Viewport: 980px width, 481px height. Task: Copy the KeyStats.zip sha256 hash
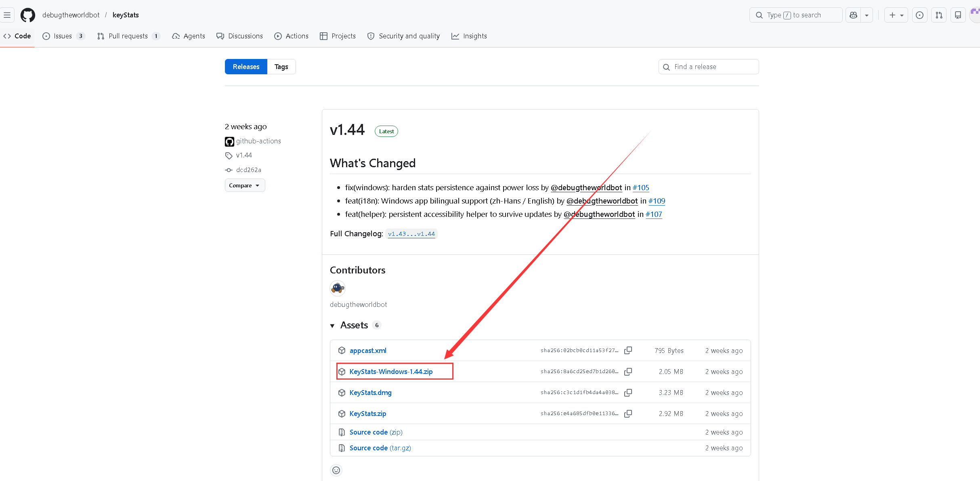[x=628, y=414]
